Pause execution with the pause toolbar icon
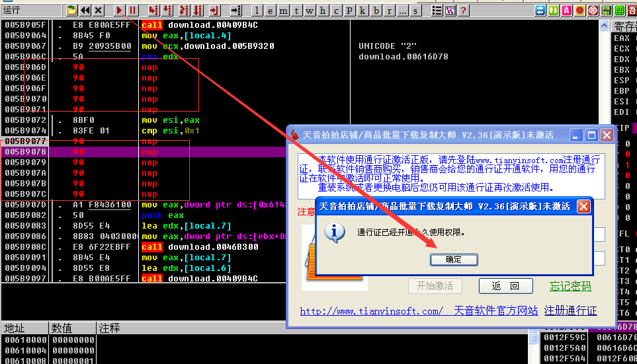Viewport: 637px width, 364px height. [132, 11]
